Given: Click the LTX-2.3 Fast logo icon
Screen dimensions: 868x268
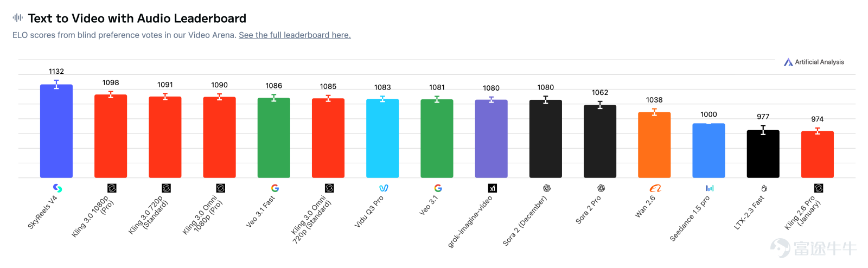Looking at the screenshot, I should click(764, 188).
